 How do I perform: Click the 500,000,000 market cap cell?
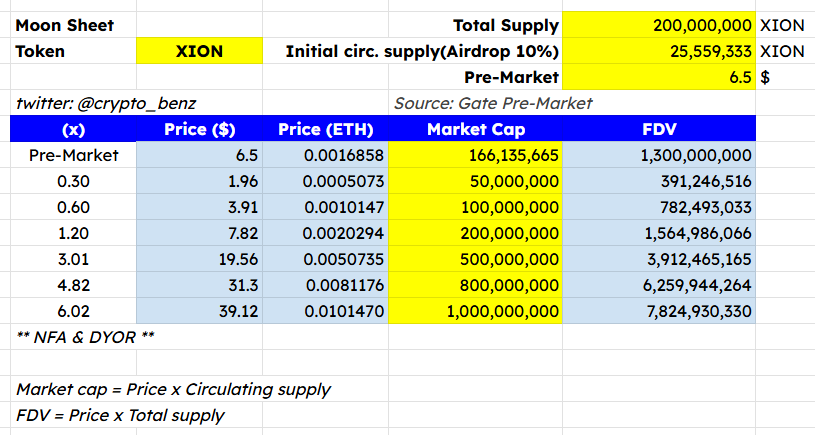(x=475, y=259)
